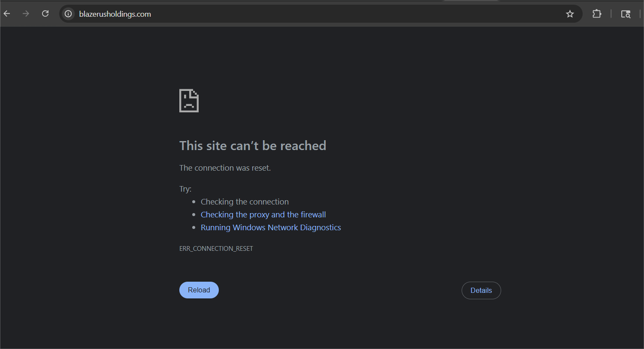
Task: Open the Extensions puzzle-piece icon
Action: 597,14
